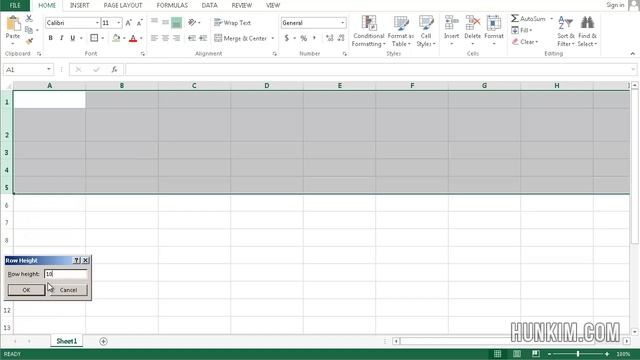The height and width of the screenshot is (360, 640).
Task: Open Sort & Filter
Action: 566,31
